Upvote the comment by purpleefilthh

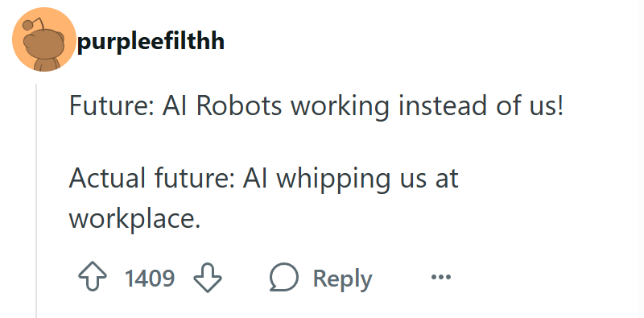click(x=93, y=277)
